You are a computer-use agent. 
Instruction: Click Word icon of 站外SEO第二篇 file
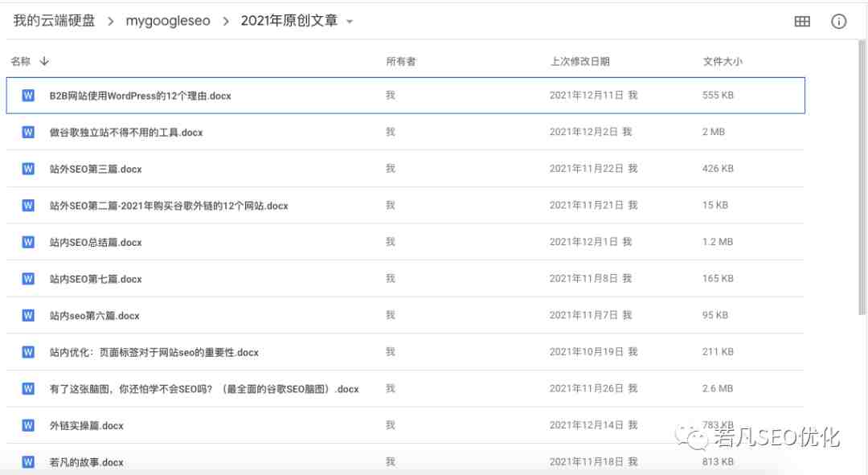pyautogui.click(x=28, y=206)
